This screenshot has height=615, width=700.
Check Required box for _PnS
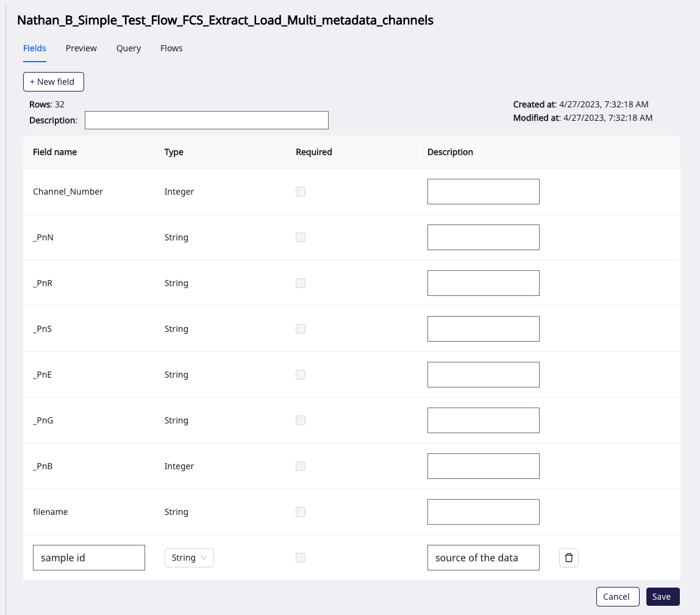tap(301, 329)
